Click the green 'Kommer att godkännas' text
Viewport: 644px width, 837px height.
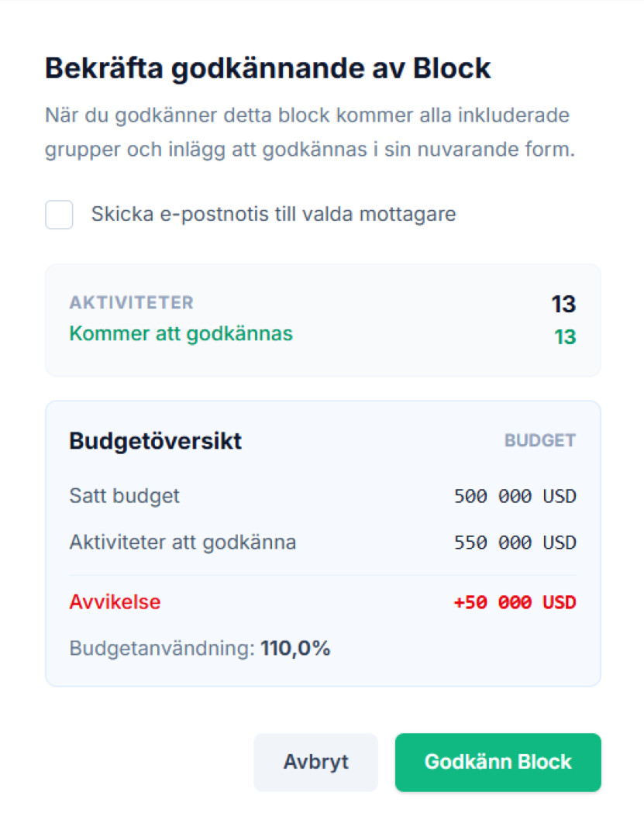coord(181,334)
